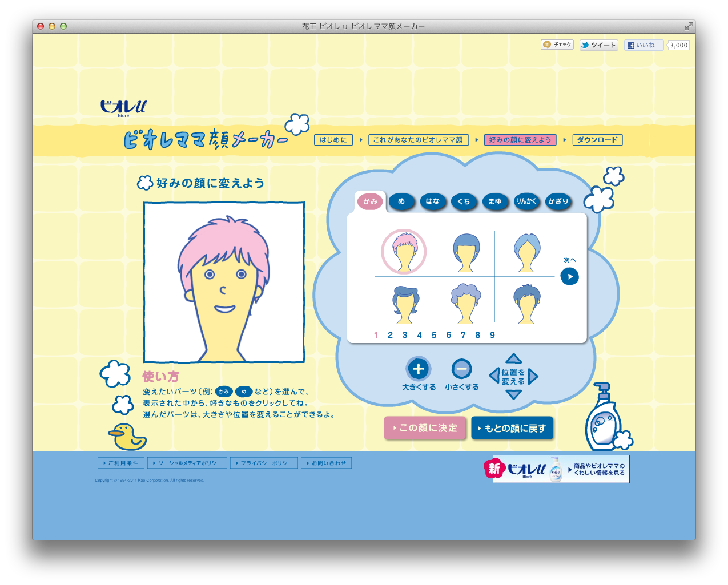Click the minus icon to shrink part
The height and width of the screenshot is (585, 728).
tap(461, 369)
